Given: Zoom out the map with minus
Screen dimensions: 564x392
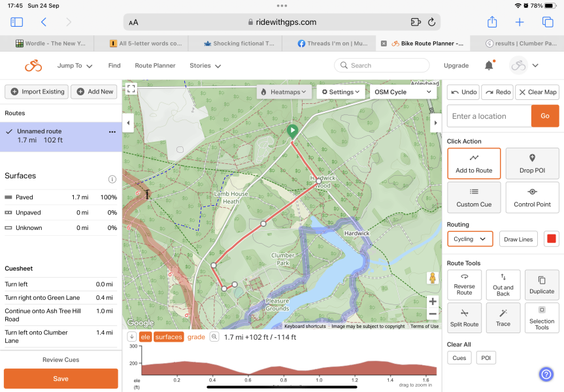Looking at the screenshot, I should (433, 314).
